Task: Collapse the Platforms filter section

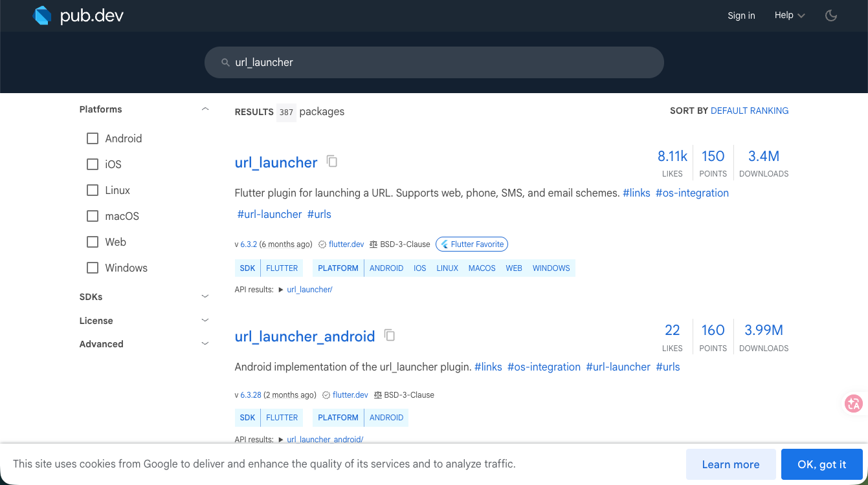Action: click(x=205, y=109)
